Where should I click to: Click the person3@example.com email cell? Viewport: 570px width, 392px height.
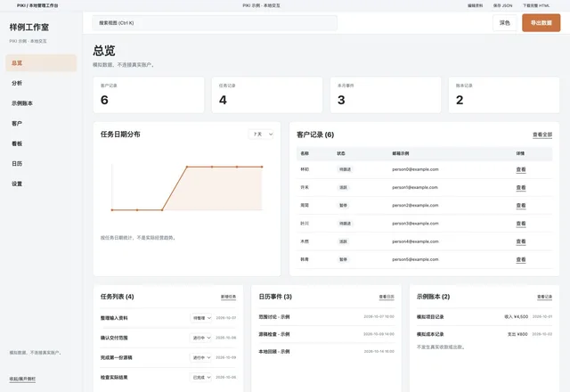pyautogui.click(x=415, y=224)
